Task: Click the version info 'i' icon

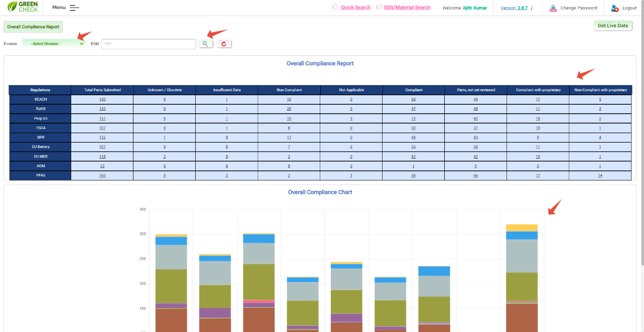Action: tap(531, 8)
